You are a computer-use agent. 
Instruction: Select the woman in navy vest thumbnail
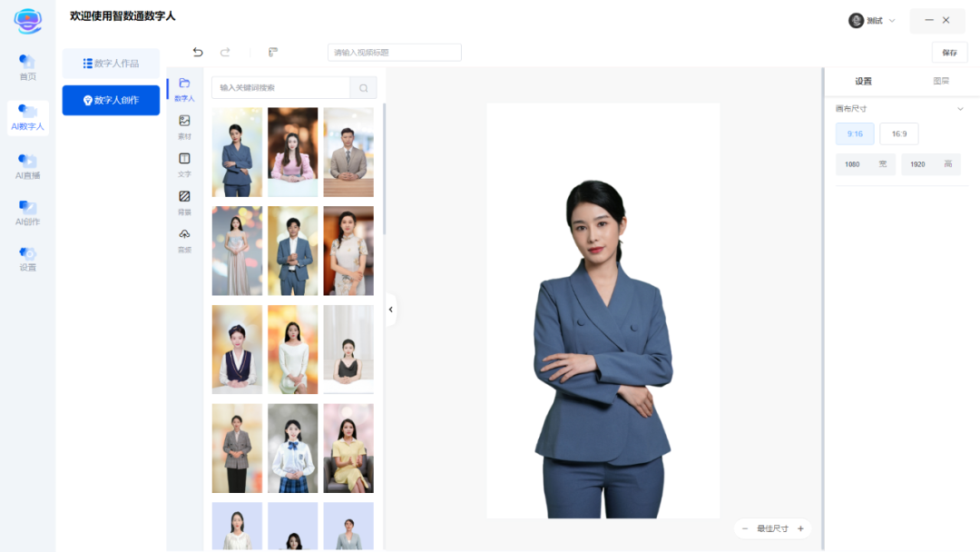(x=237, y=350)
